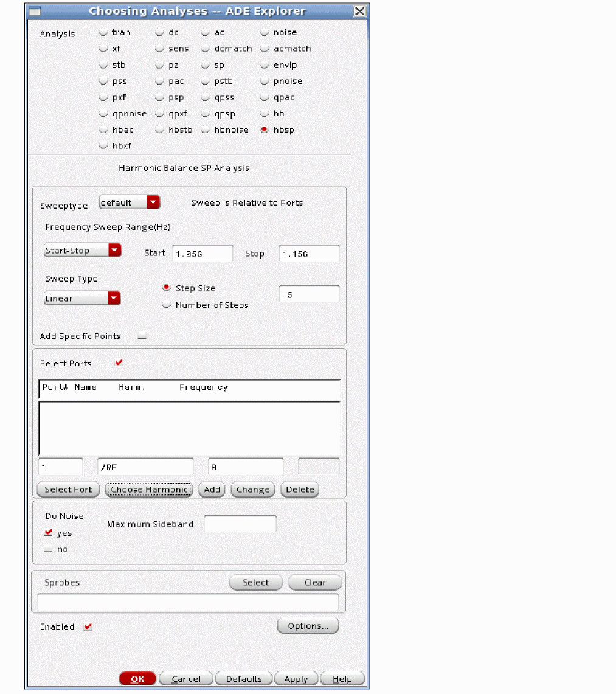Click the Options... button

pos(308,626)
